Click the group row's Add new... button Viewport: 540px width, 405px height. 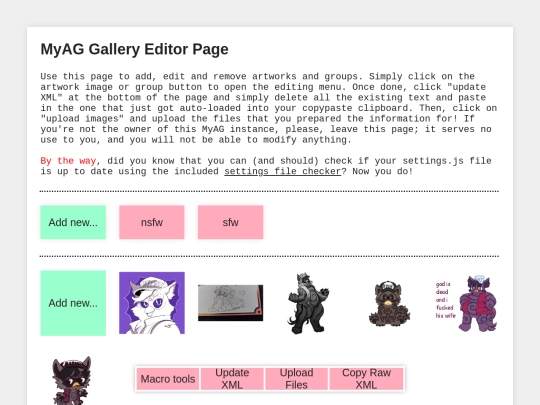pyautogui.click(x=73, y=222)
